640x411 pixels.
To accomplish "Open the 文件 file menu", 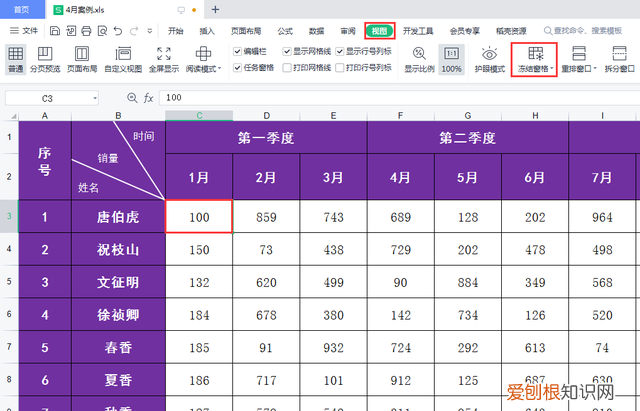I will (x=24, y=31).
